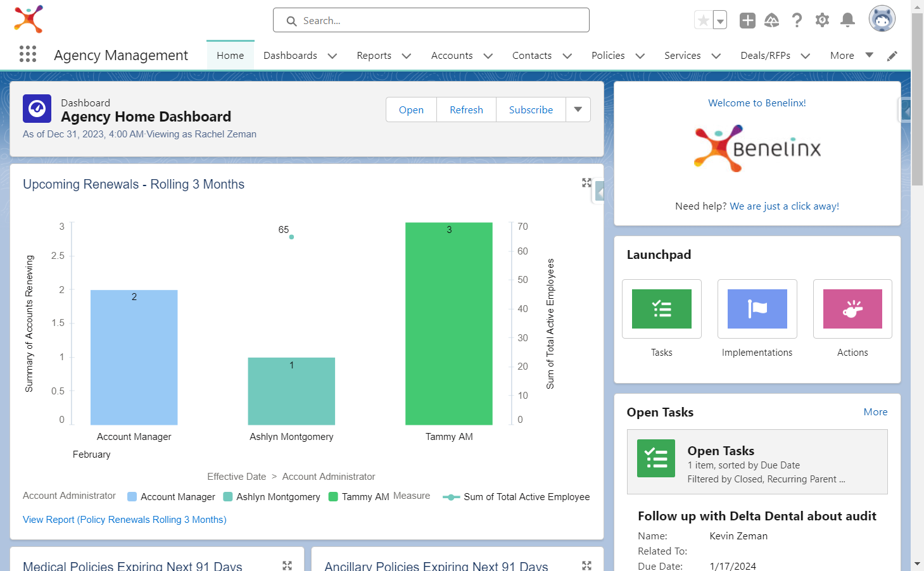Open the Implementations launchpad tile
Viewport: 924px width, 571px height.
pyautogui.click(x=757, y=309)
